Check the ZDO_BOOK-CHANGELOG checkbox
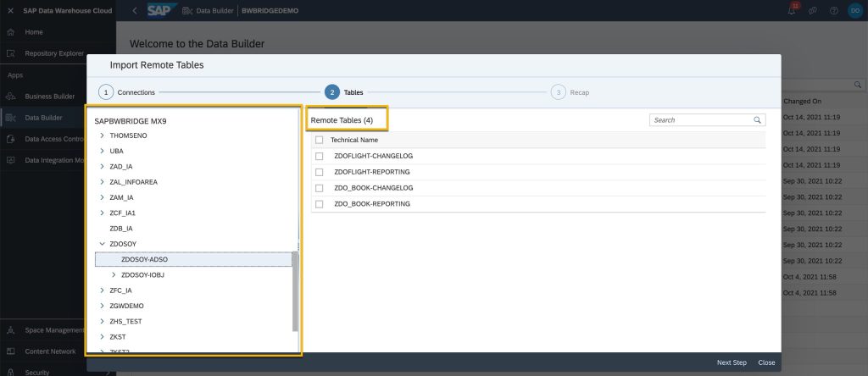 click(319, 188)
